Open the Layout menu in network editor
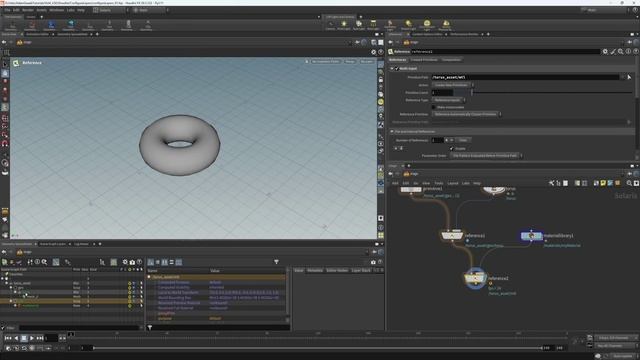 (x=453, y=183)
